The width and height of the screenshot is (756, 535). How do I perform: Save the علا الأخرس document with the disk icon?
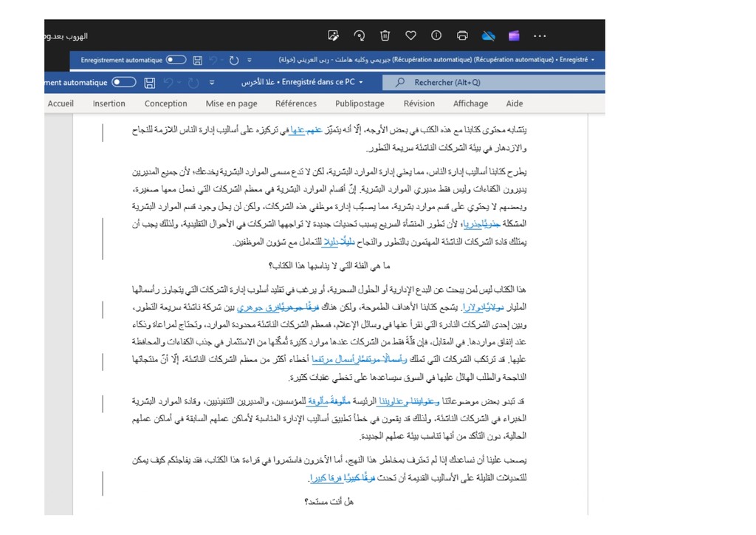pos(150,83)
